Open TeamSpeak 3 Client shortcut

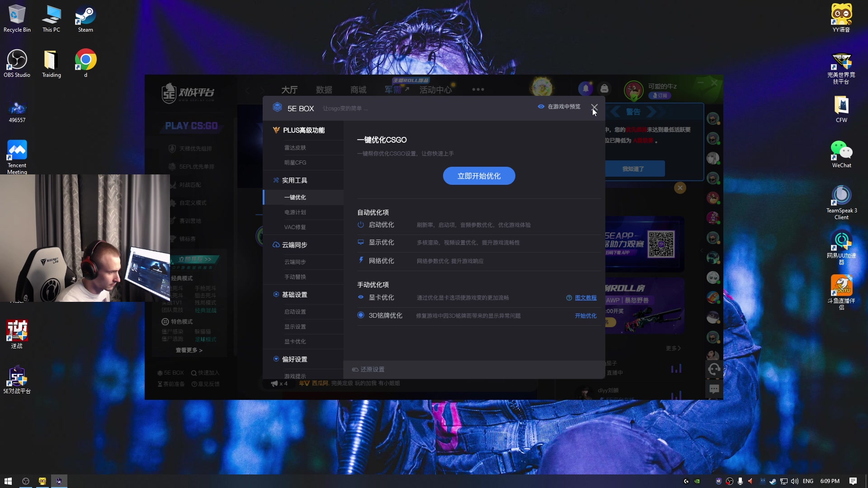841,202
